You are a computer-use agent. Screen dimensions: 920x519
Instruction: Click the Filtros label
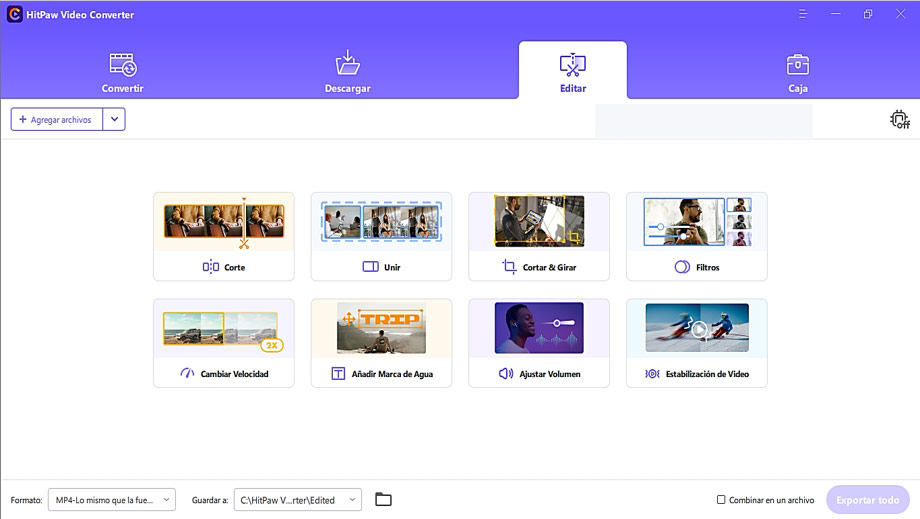click(x=708, y=267)
